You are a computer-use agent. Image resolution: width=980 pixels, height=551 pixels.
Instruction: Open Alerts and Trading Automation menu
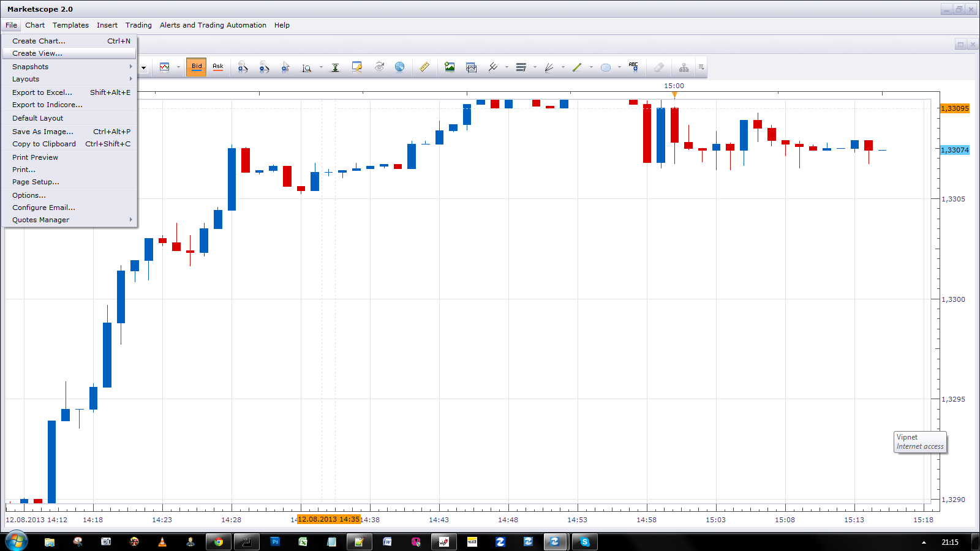pyautogui.click(x=213, y=25)
